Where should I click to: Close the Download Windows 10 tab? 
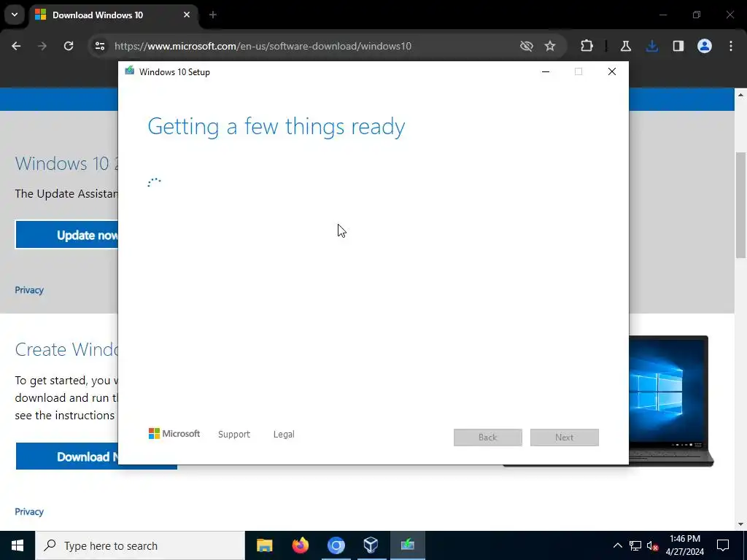[187, 15]
